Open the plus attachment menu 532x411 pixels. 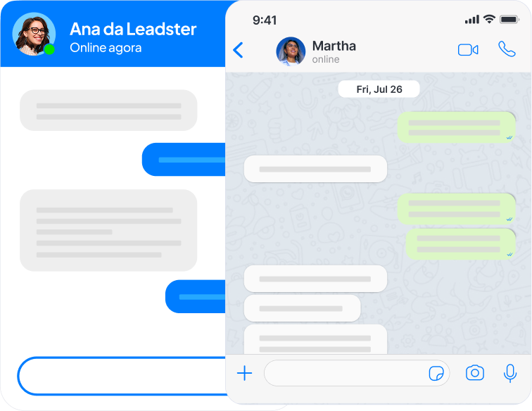244,373
